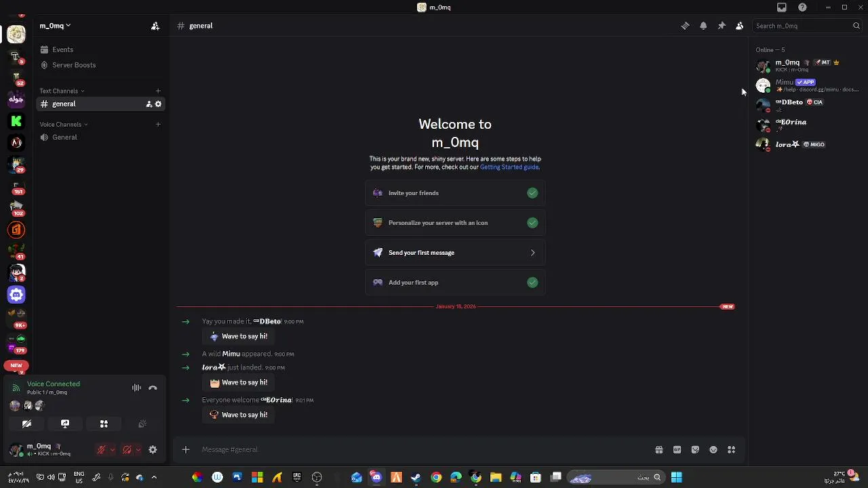The width and height of the screenshot is (868, 488).
Task: Open the Discord logo server icon
Action: point(16,295)
